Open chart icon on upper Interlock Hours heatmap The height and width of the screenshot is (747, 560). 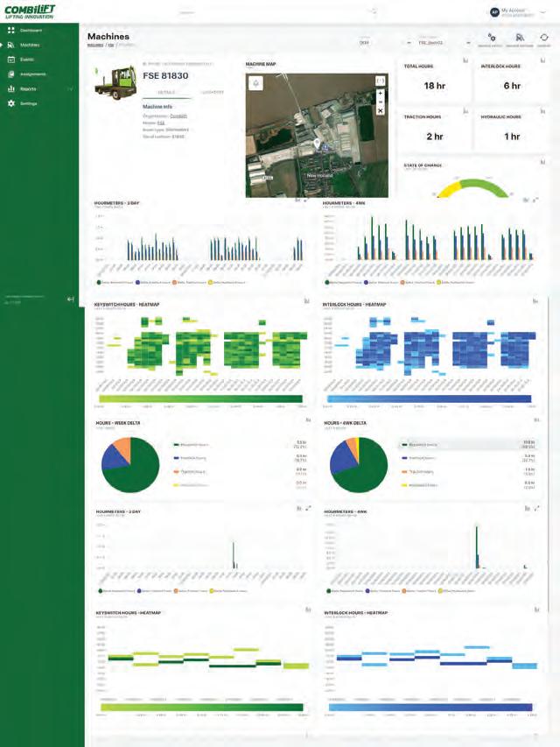pos(535,301)
